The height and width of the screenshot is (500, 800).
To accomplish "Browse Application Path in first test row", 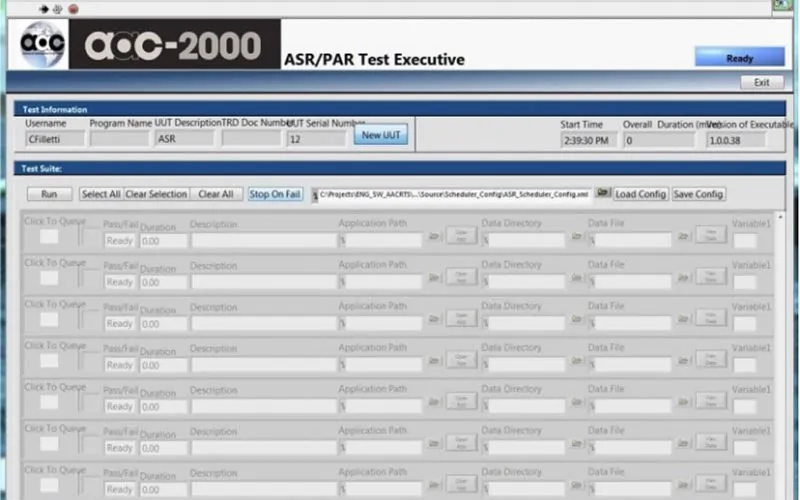I will coord(434,236).
